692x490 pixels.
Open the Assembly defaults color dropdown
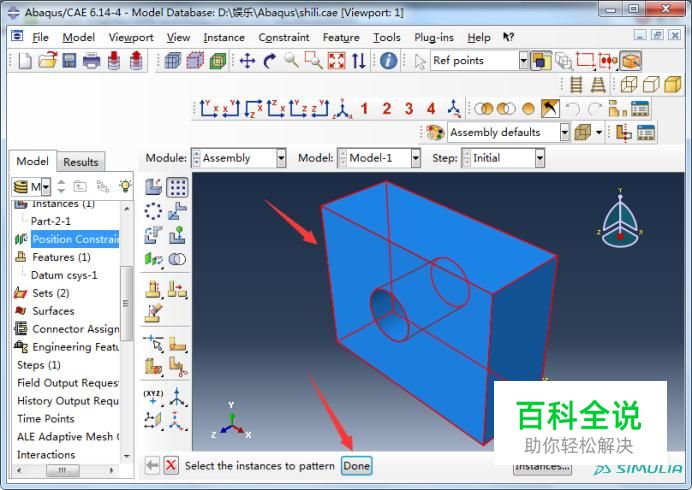(565, 132)
